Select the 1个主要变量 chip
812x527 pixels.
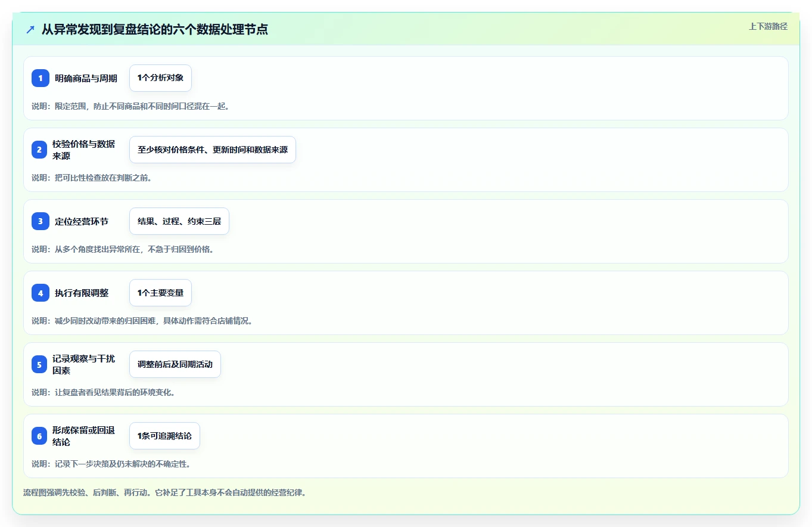[160, 293]
